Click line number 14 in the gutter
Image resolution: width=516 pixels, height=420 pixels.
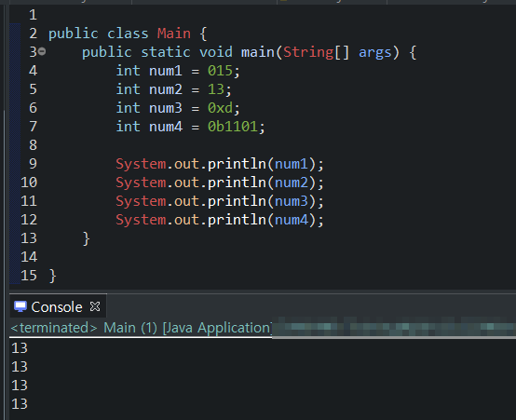tap(29, 257)
